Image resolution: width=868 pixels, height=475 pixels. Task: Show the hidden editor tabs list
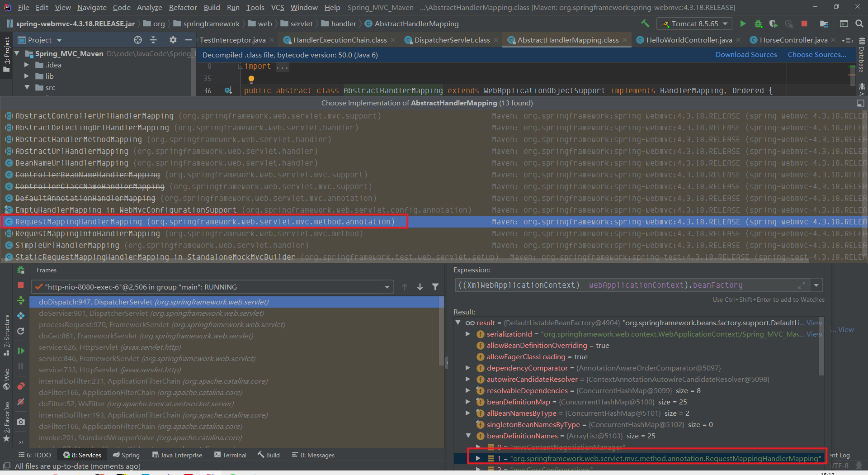click(x=847, y=40)
